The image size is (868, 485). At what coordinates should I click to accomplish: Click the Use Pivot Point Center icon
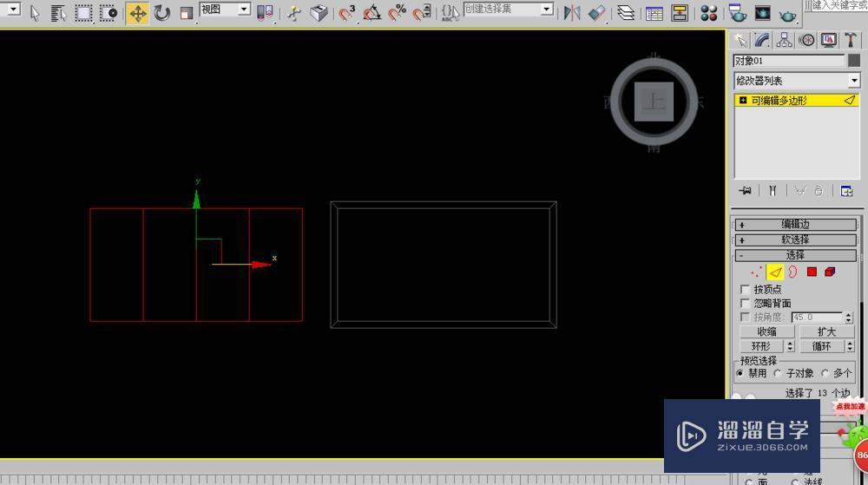265,13
